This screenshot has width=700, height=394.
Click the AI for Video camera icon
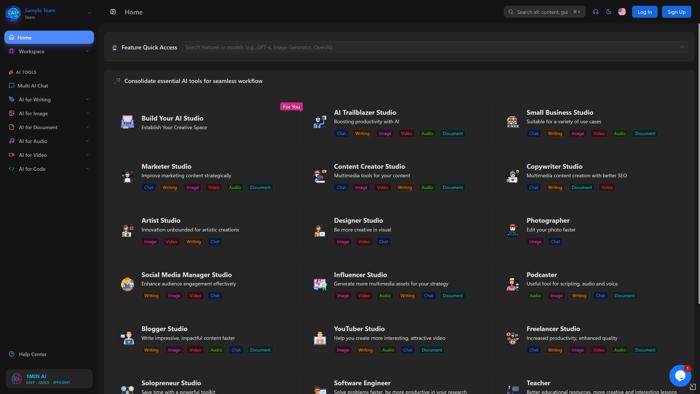pos(12,155)
